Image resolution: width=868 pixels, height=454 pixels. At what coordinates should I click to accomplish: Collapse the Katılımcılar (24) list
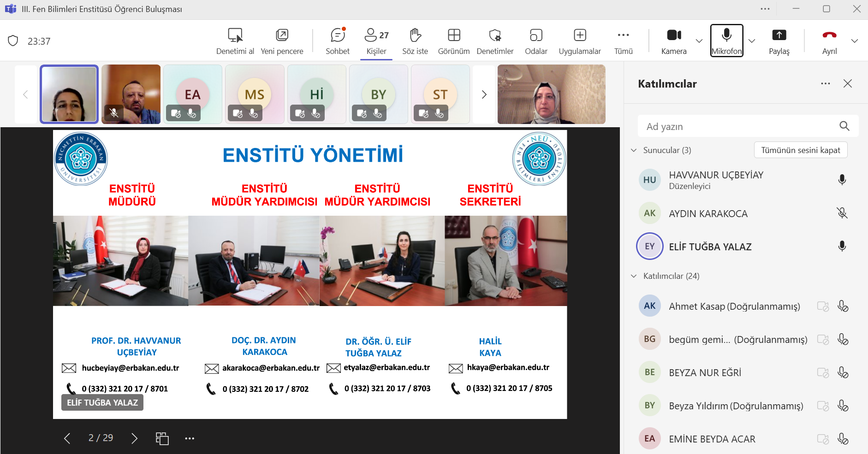[634, 276]
